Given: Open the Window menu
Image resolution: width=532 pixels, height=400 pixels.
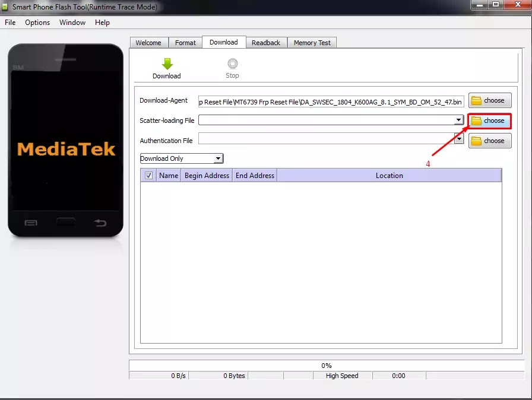Looking at the screenshot, I should coord(72,23).
